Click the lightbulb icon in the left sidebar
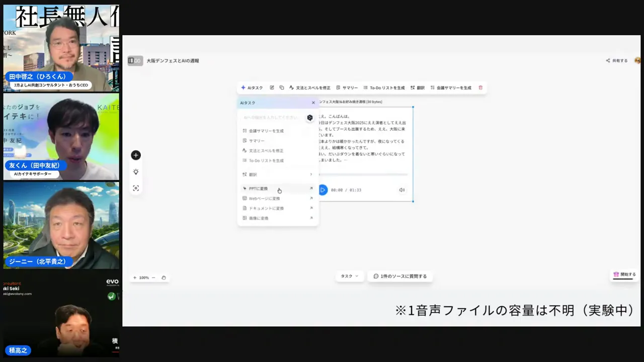Image resolution: width=644 pixels, height=362 pixels. [135, 171]
